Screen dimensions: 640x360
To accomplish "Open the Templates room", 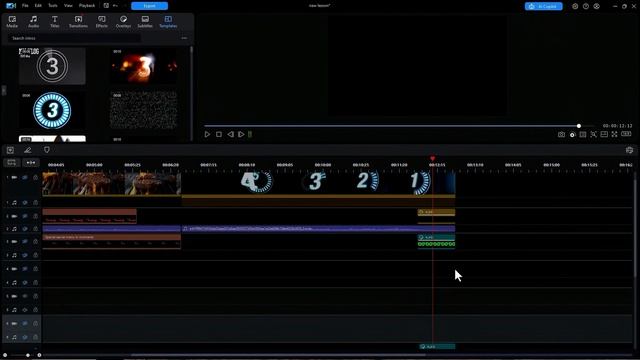I will pos(168,22).
